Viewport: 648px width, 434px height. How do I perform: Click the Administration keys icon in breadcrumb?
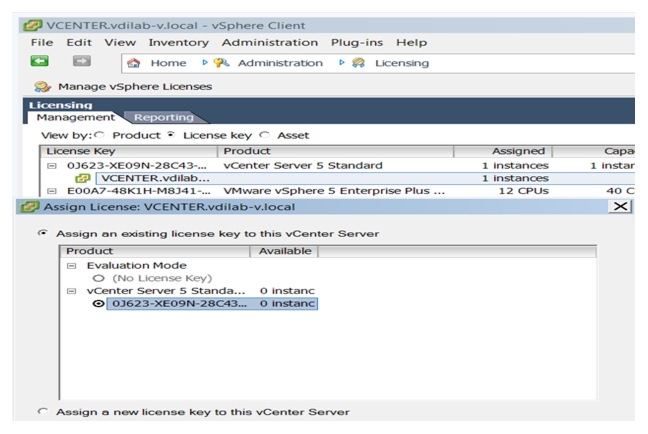pyautogui.click(x=221, y=63)
